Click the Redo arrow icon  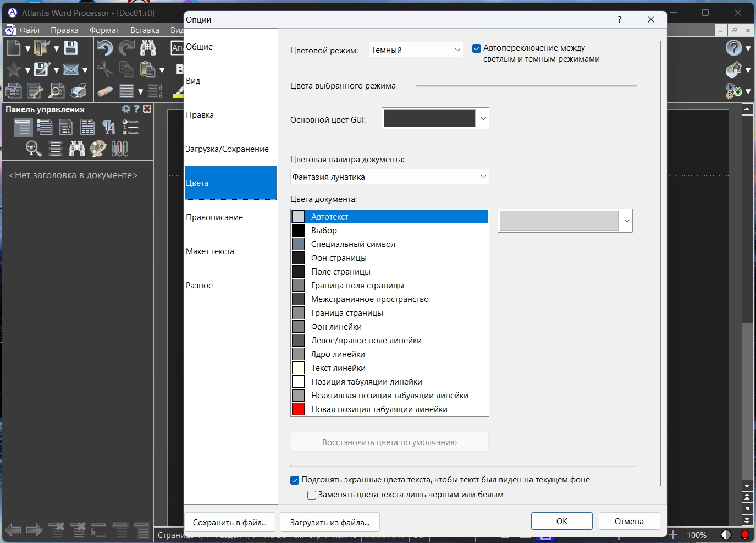coord(126,48)
